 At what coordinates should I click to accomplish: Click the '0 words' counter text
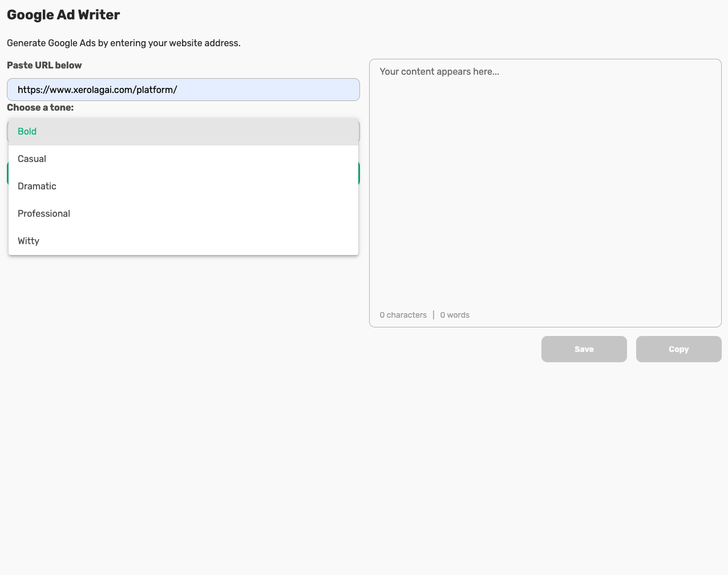(455, 315)
